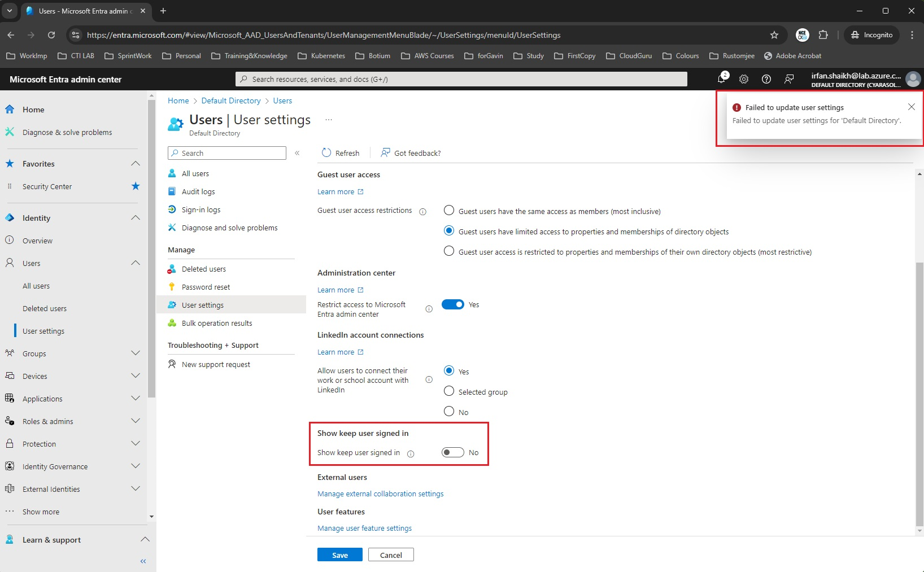Click the Save button
The height and width of the screenshot is (572, 924).
tap(340, 555)
